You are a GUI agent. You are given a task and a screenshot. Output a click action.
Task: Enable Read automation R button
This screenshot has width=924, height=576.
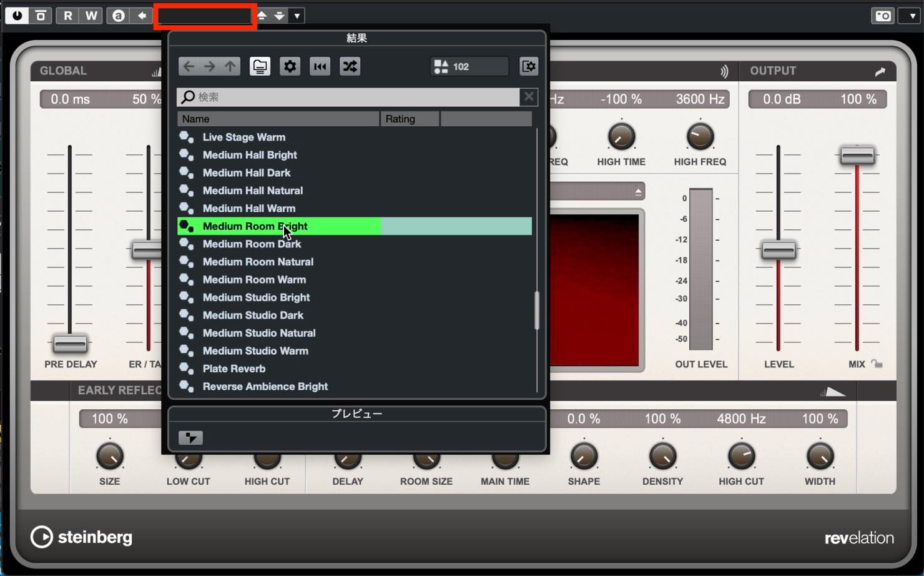click(x=67, y=16)
